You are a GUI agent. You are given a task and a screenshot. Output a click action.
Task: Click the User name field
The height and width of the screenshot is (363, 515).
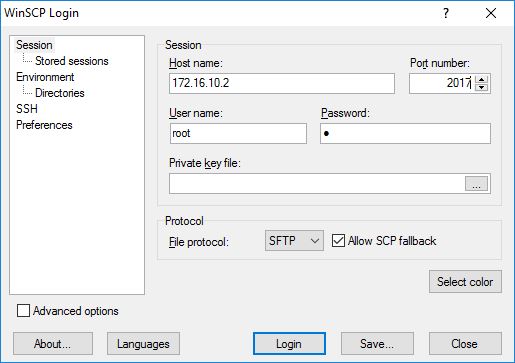point(238,133)
